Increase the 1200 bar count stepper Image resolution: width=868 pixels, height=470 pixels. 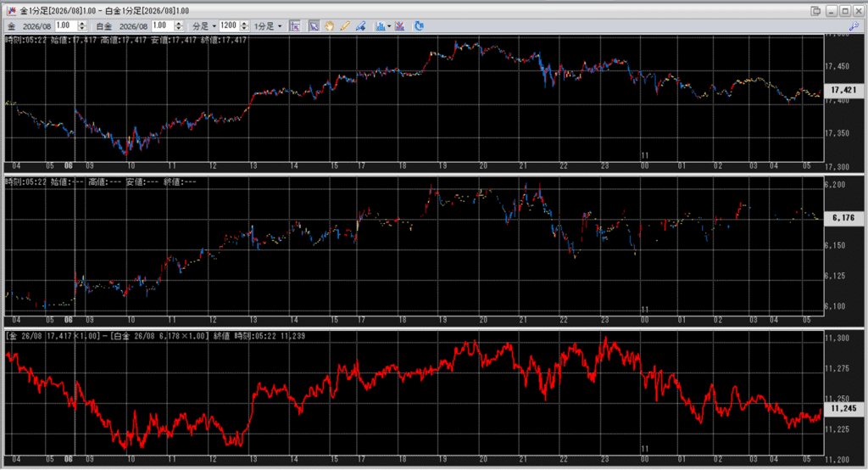point(245,24)
